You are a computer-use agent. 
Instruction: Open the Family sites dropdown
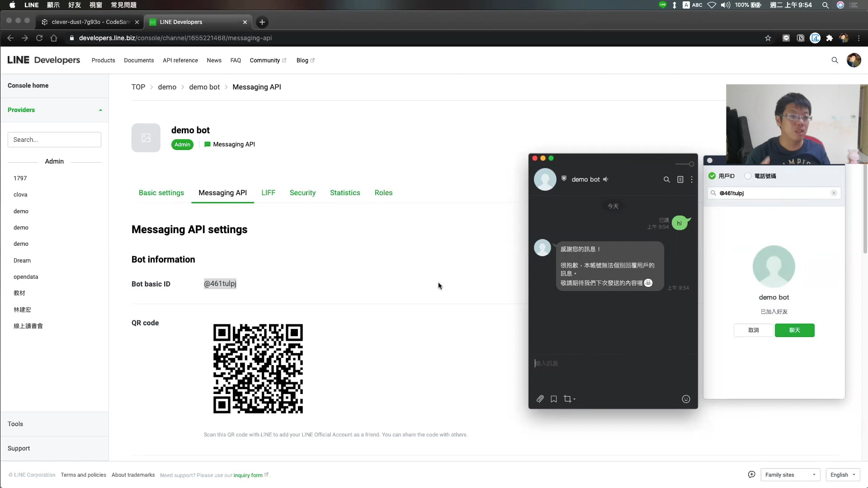[x=790, y=474]
